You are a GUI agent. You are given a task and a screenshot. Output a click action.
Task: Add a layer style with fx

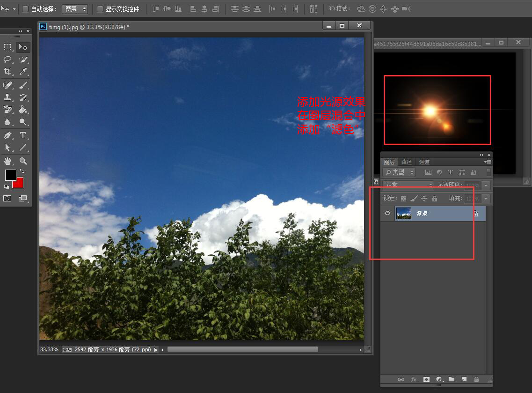[414, 379]
